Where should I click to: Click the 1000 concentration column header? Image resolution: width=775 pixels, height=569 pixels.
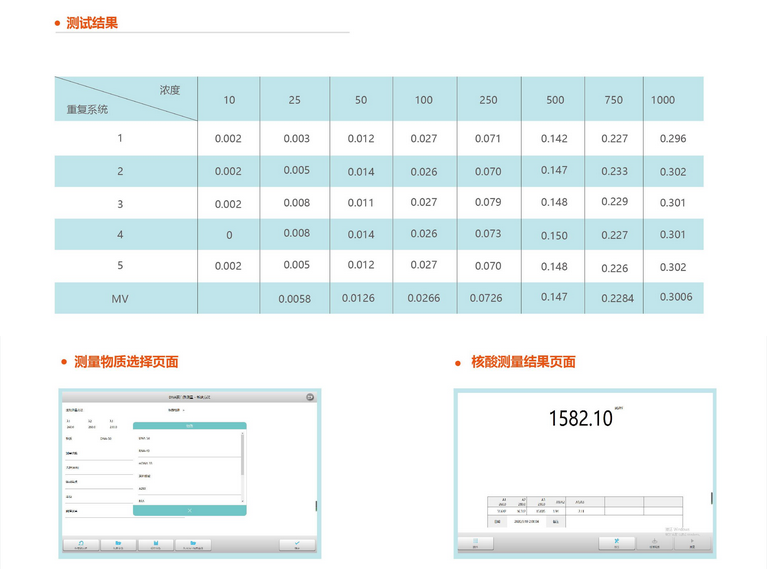(663, 100)
